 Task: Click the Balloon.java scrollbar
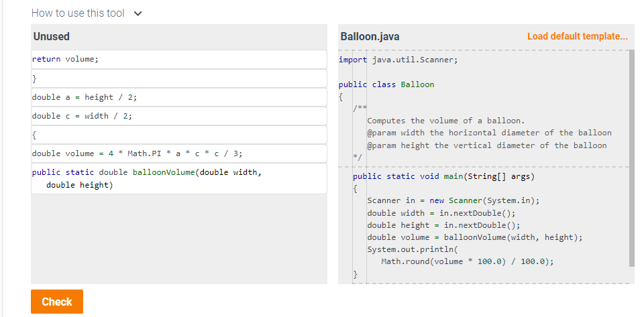(632, 158)
